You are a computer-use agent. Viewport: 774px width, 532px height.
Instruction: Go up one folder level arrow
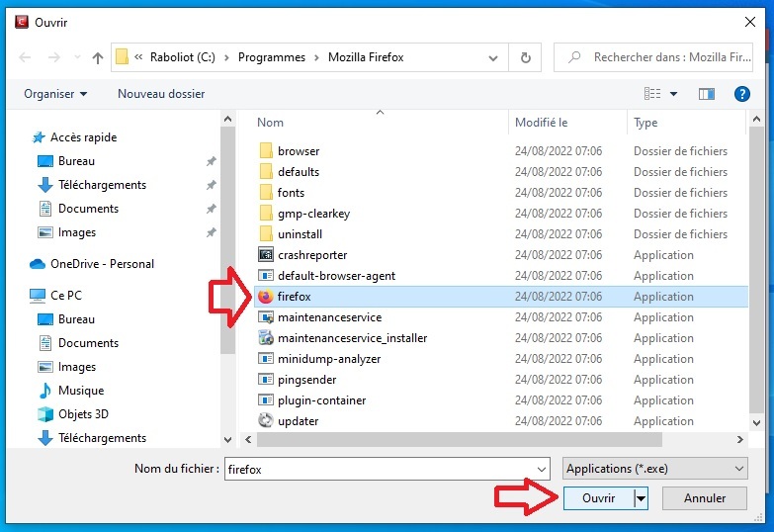tap(98, 57)
